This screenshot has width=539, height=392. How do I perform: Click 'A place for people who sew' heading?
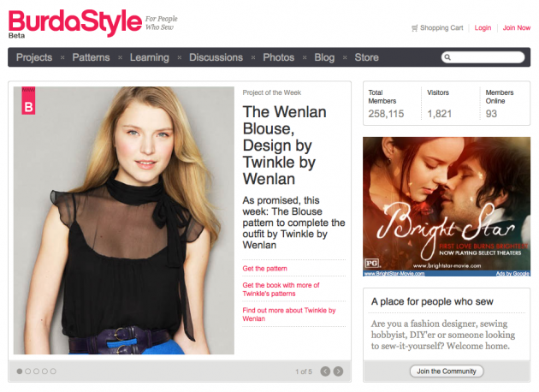432,301
